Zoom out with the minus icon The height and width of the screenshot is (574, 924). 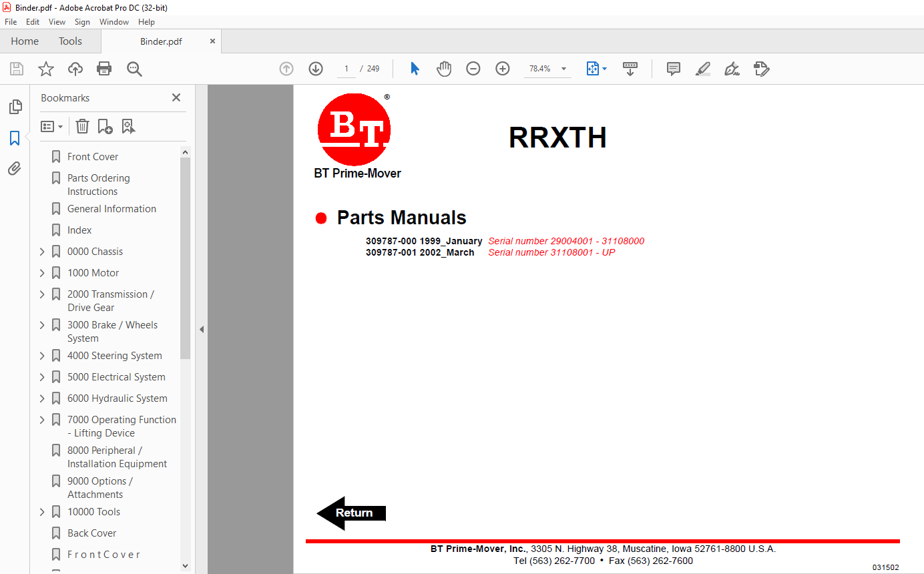[473, 69]
